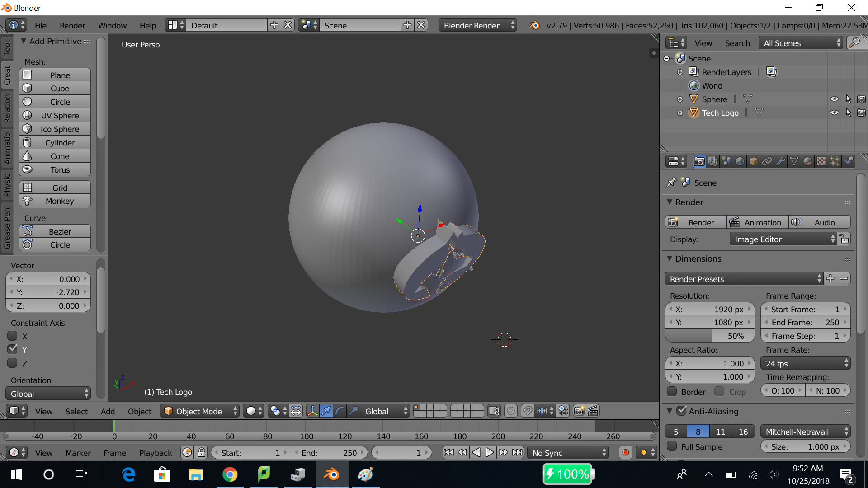Click the 50% resolution percentage slider
This screenshot has width=868, height=488.
710,336
